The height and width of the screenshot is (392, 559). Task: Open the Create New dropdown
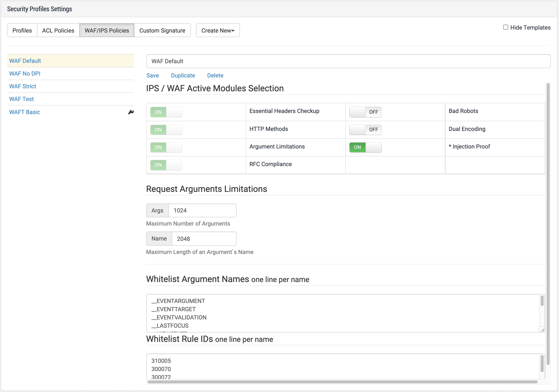[218, 30]
